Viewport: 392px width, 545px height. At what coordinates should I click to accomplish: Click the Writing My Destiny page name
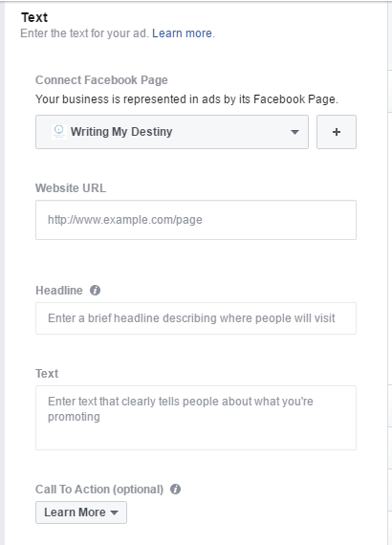tap(121, 132)
